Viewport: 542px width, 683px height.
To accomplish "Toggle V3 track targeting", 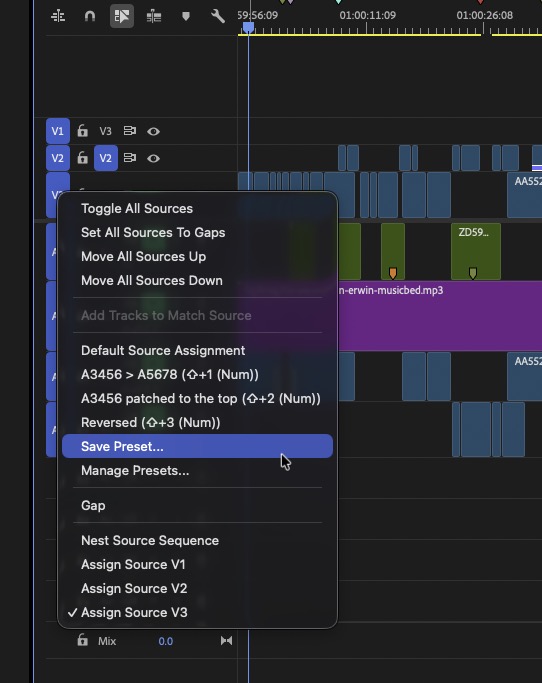I will [105, 131].
